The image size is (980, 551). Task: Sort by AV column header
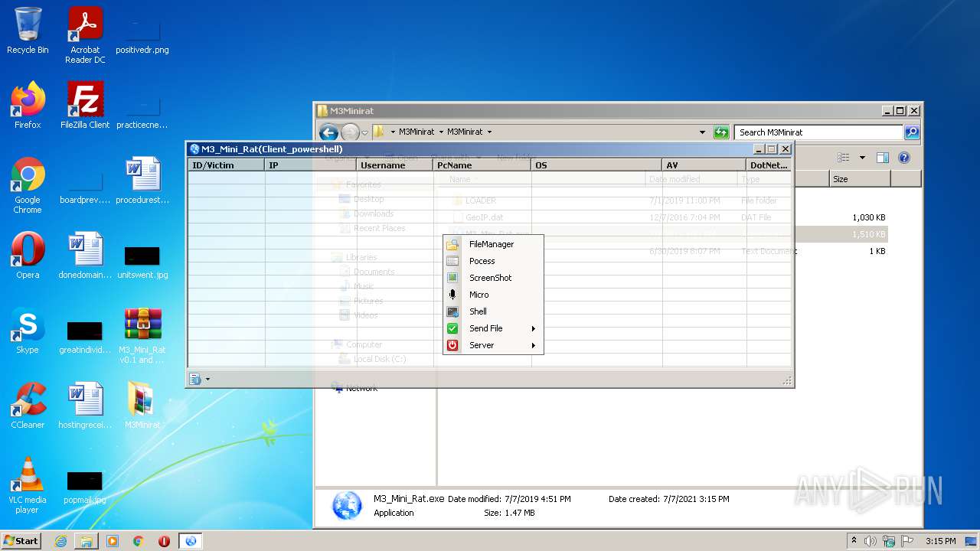click(x=704, y=165)
